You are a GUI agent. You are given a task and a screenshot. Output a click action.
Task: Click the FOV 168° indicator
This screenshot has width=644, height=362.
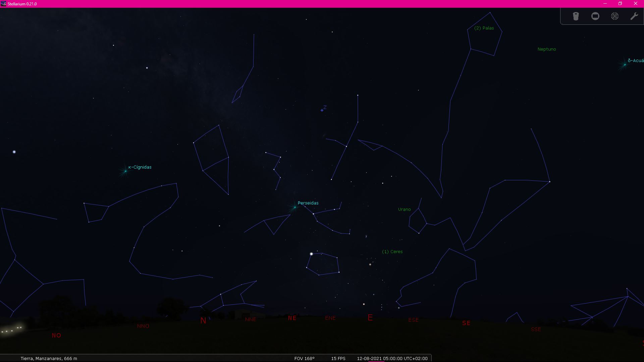304,358
